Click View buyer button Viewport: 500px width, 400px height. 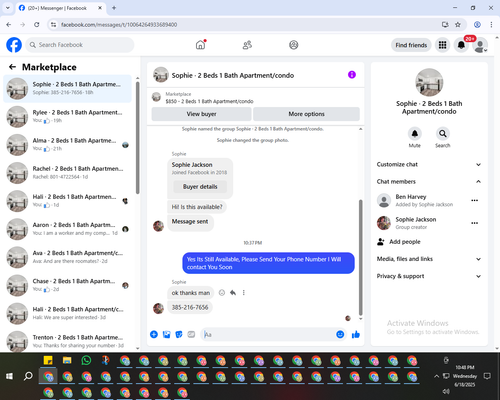[201, 114]
